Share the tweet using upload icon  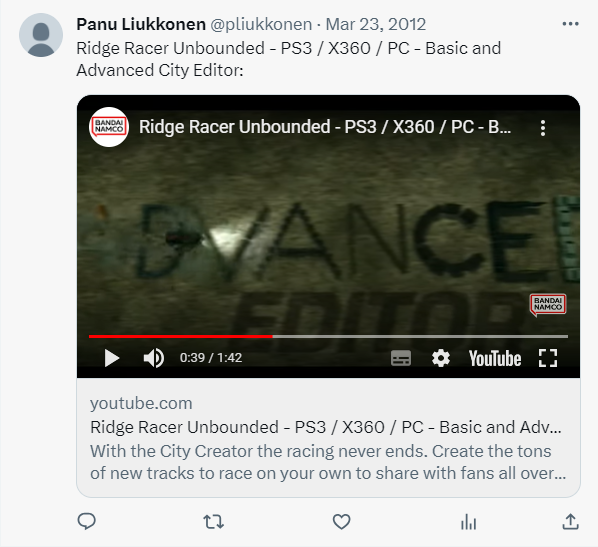(x=571, y=521)
